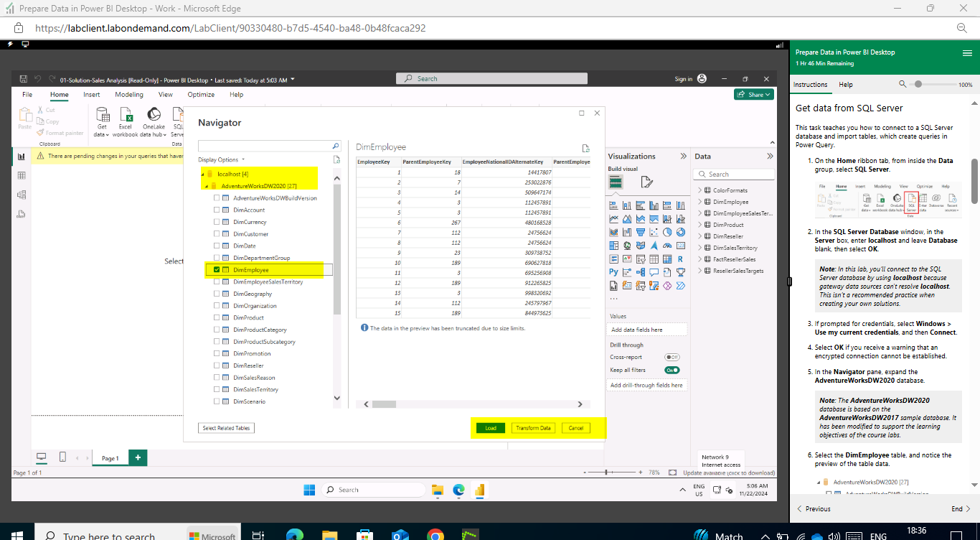The height and width of the screenshot is (540, 980).
Task: Click the Save icon in title bar
Action: [24, 79]
